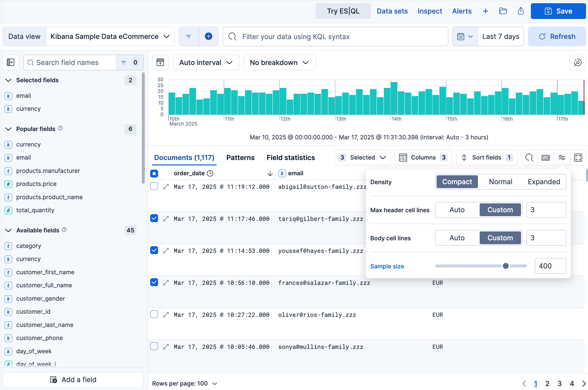The image size is (588, 390).
Task: Expand document for tariq@gilbert-family.zzz row
Action: pyautogui.click(x=166, y=219)
